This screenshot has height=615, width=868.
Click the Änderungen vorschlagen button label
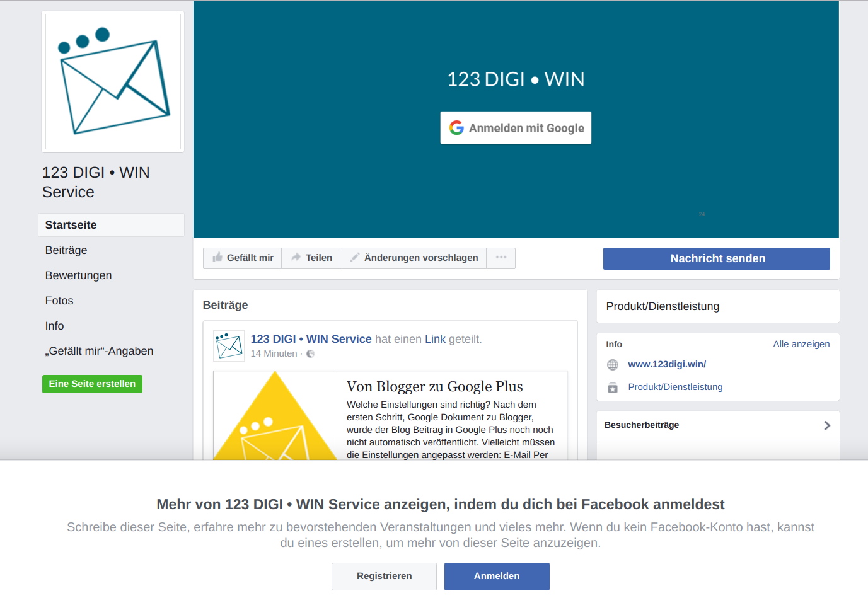click(421, 258)
